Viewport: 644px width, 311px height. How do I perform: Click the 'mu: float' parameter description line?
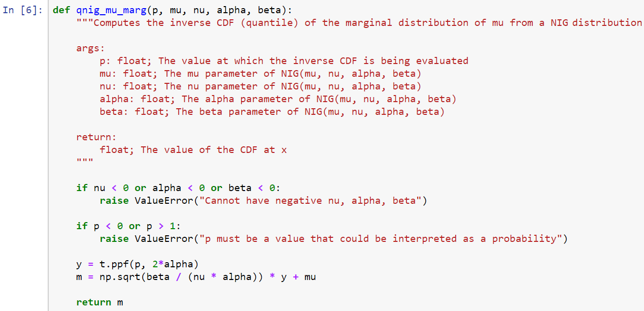(260, 74)
